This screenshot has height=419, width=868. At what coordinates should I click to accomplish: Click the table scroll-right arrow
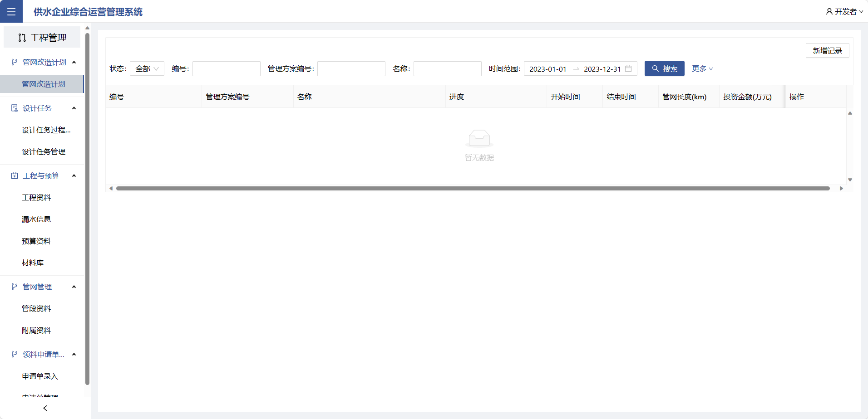pyautogui.click(x=842, y=188)
